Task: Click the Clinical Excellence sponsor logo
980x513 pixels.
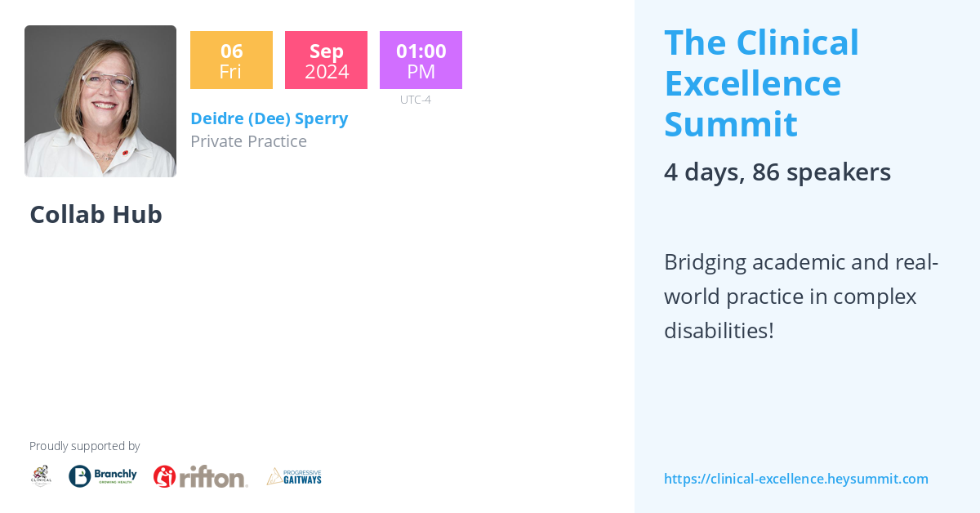Action: tap(41, 475)
